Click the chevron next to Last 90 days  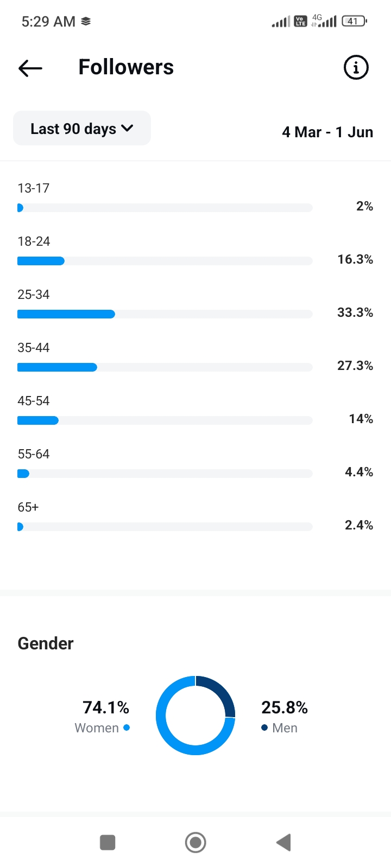coord(127,129)
